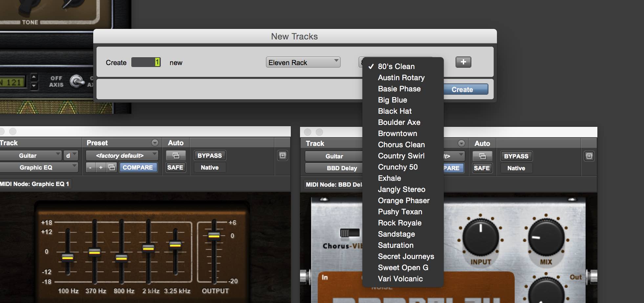Toggle COMPARE on Graphic EQ window
The image size is (644, 303).
tap(138, 167)
